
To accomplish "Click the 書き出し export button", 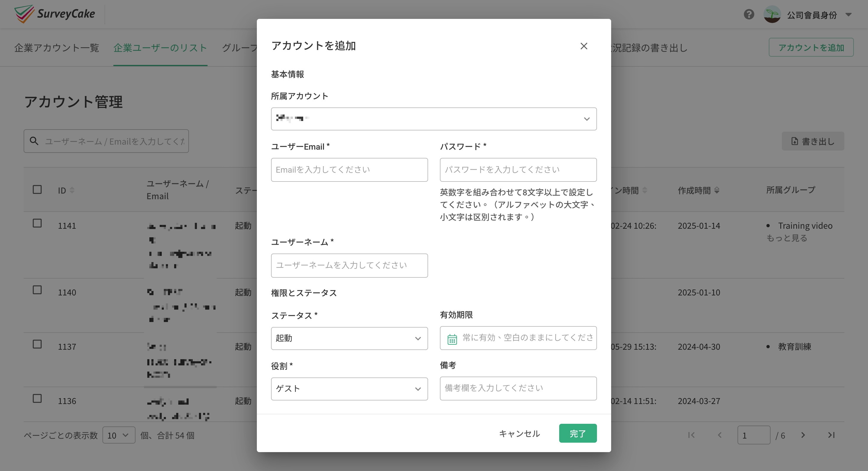I will (x=813, y=141).
